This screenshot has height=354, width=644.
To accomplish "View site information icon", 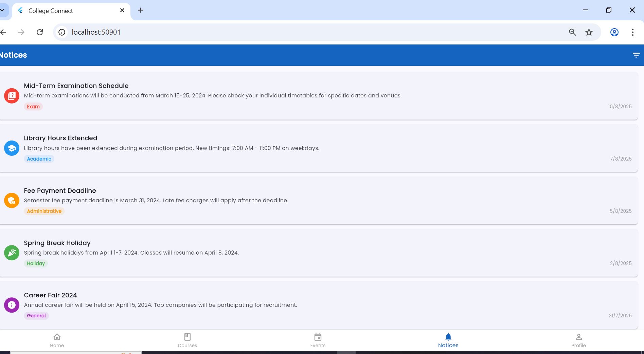I will coord(62,32).
